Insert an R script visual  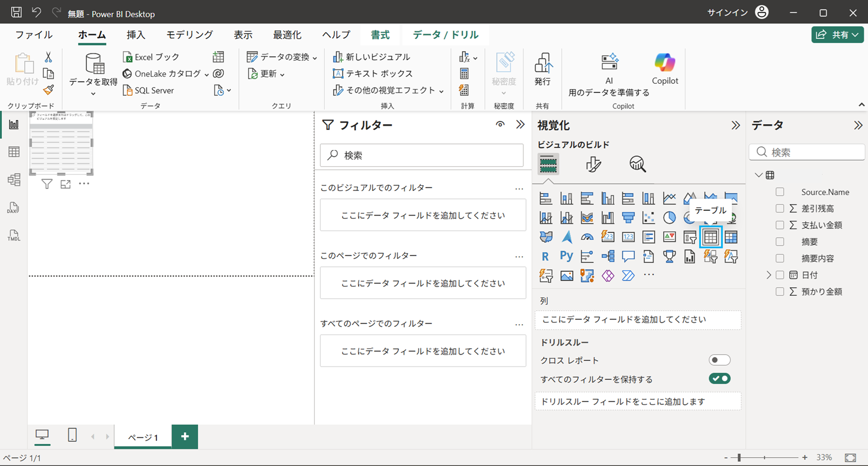(545, 256)
